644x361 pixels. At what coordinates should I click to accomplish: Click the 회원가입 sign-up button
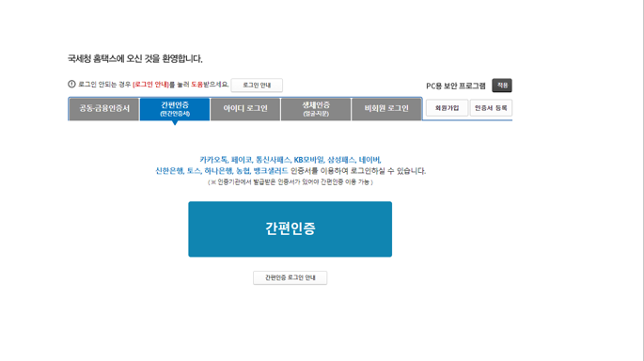tap(447, 108)
